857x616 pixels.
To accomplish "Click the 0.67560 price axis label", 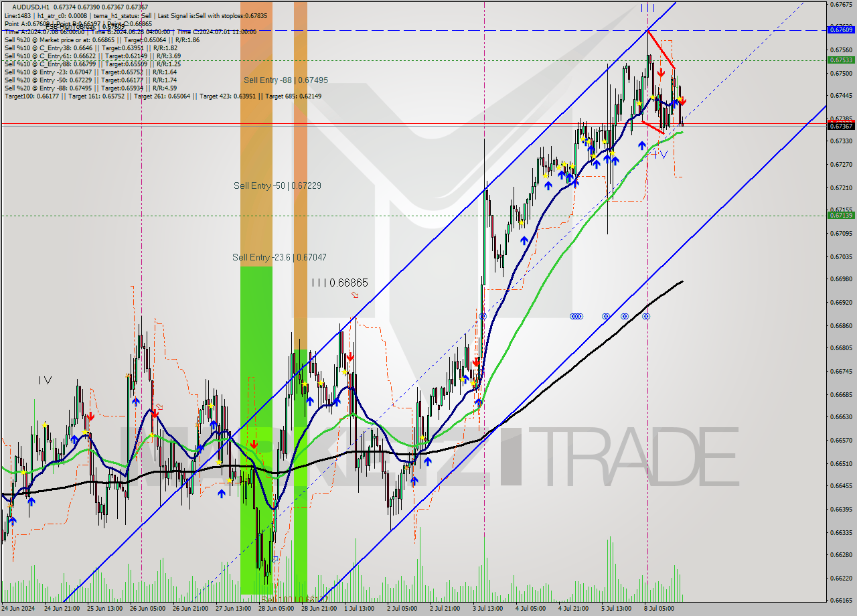I will pyautogui.click(x=842, y=50).
